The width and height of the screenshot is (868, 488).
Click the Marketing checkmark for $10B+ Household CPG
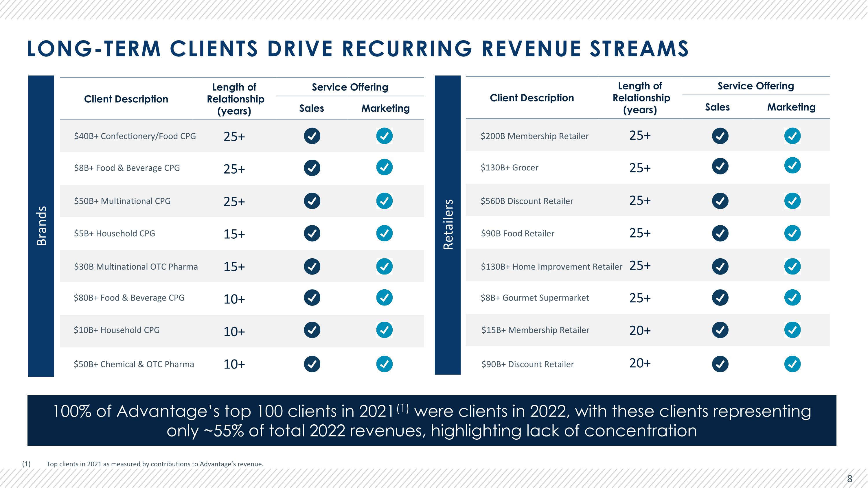tap(385, 330)
